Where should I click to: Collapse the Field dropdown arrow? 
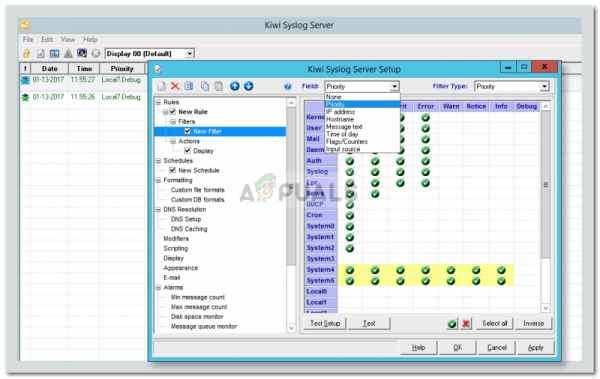395,87
